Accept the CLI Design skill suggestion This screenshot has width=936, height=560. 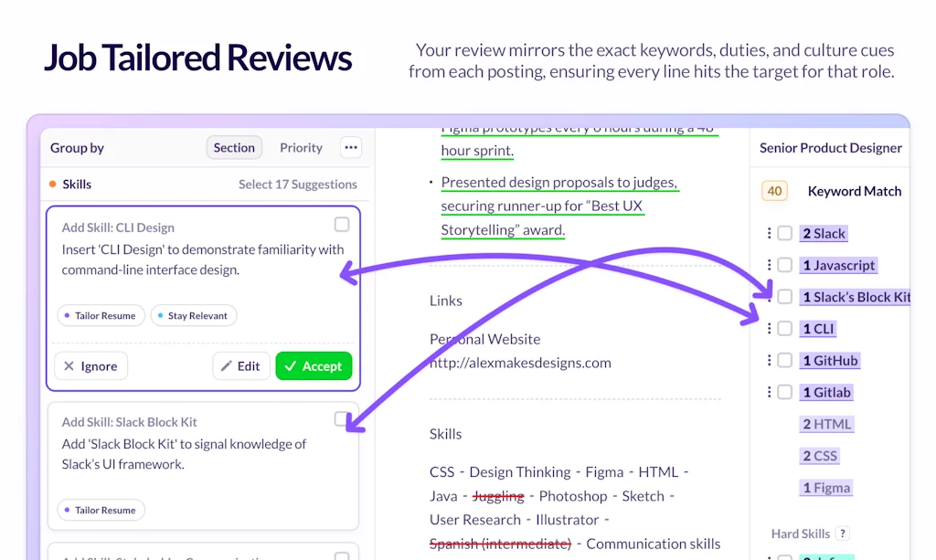(313, 366)
